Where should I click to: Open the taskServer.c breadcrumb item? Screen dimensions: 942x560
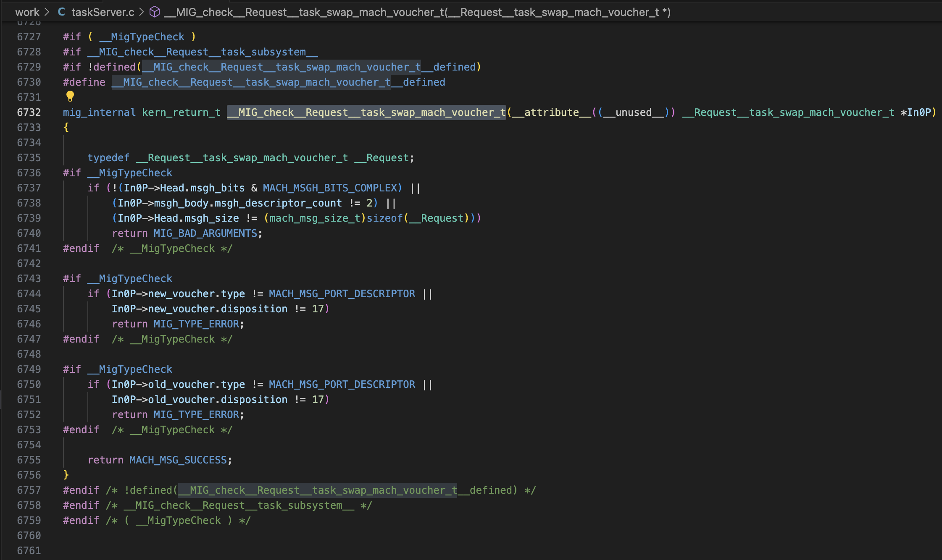[x=103, y=12]
